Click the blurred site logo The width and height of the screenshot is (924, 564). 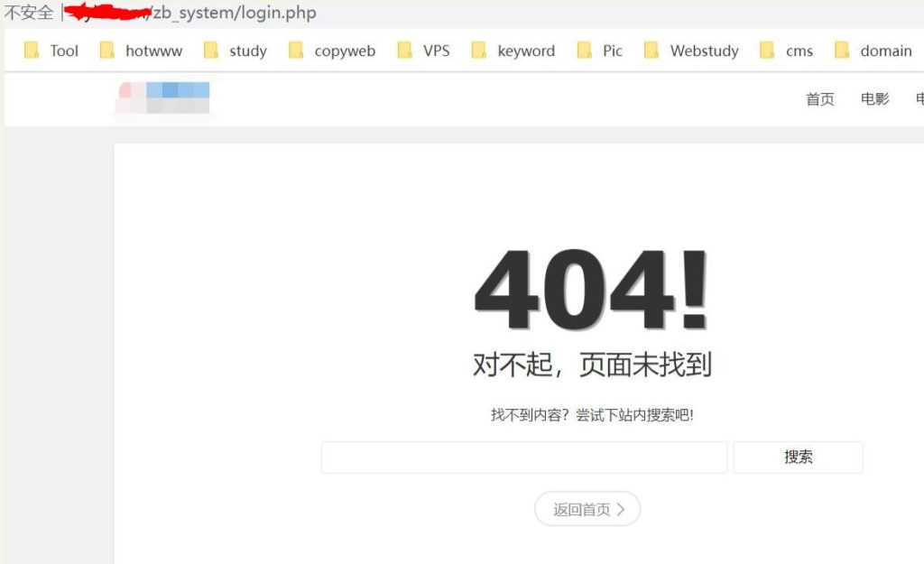tap(162, 97)
